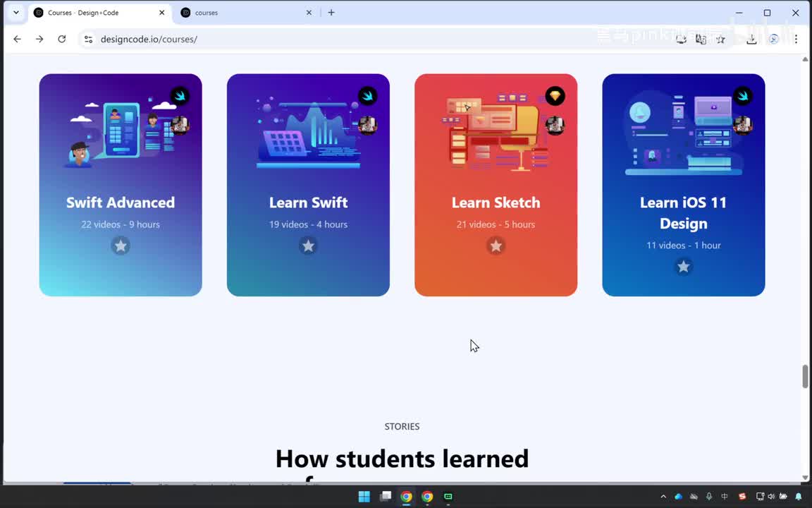Go back to the previous page
The image size is (812, 508).
(x=17, y=39)
